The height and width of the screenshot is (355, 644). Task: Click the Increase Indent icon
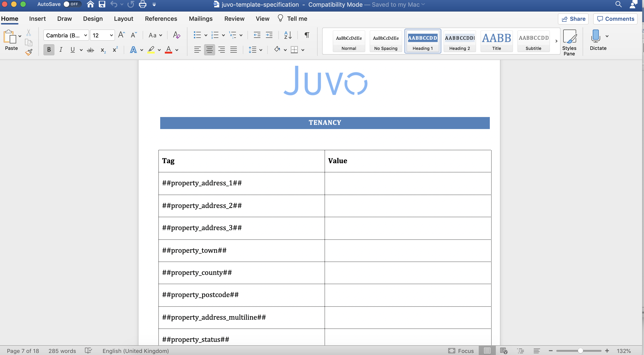[269, 35]
